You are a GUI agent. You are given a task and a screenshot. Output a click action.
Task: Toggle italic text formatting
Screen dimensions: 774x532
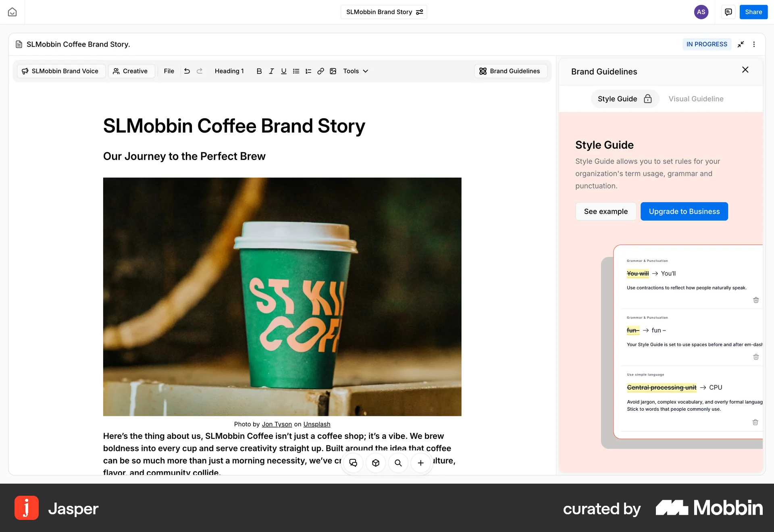point(271,71)
